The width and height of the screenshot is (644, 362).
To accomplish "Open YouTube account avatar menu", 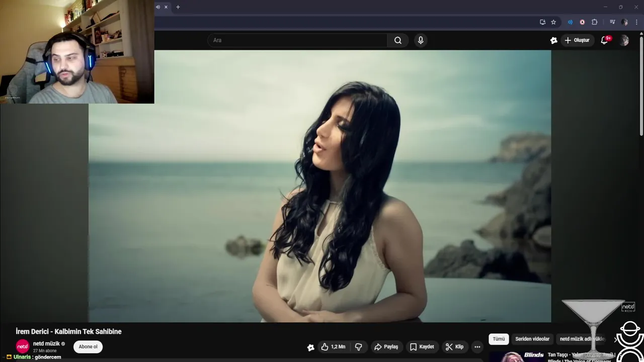I will [624, 40].
